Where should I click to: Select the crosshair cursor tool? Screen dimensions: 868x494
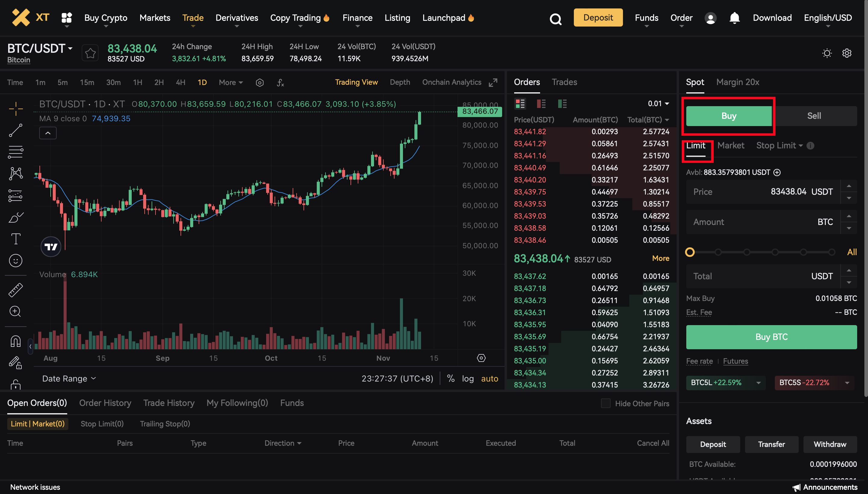pos(16,109)
